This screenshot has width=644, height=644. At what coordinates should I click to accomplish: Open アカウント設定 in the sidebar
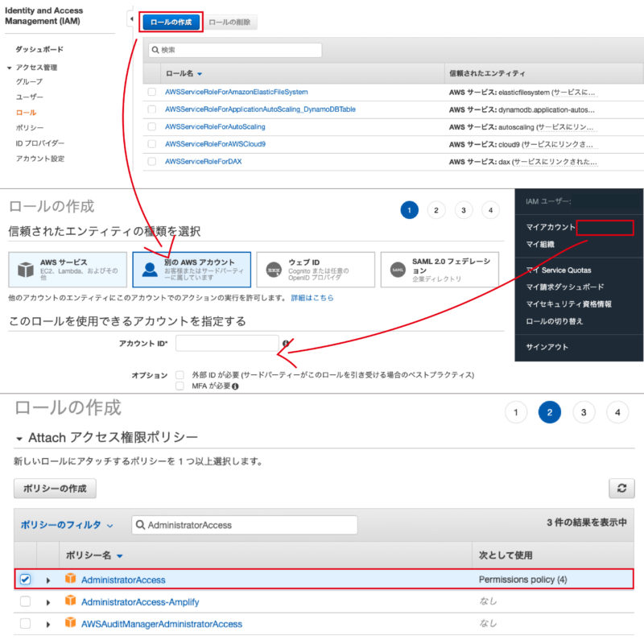[x=39, y=159]
